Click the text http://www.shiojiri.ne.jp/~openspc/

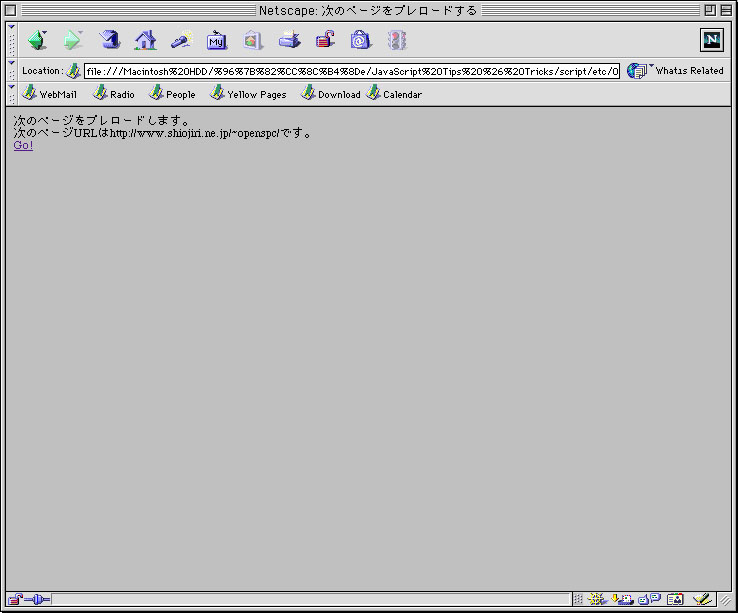(194, 133)
